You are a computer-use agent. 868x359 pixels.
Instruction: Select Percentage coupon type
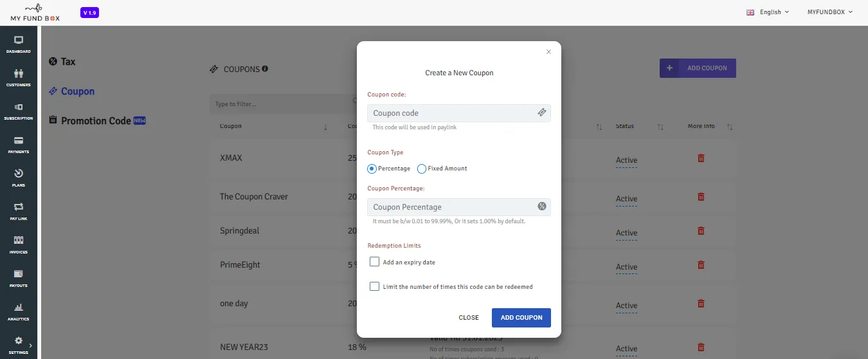(x=372, y=169)
